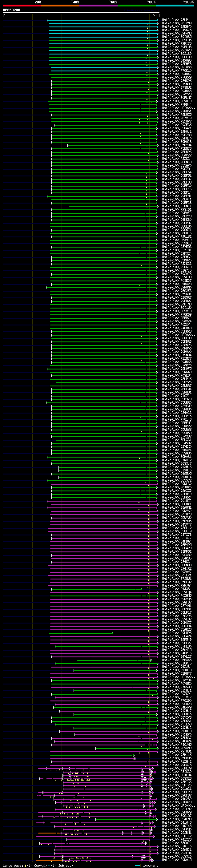Click the orange ~40% identity legend segment

pyautogui.click(x=60, y=6)
